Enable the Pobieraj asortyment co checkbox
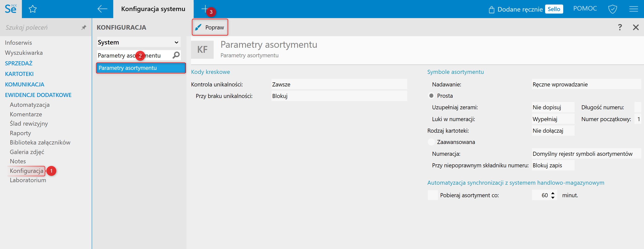The width and height of the screenshot is (644, 249). click(433, 195)
